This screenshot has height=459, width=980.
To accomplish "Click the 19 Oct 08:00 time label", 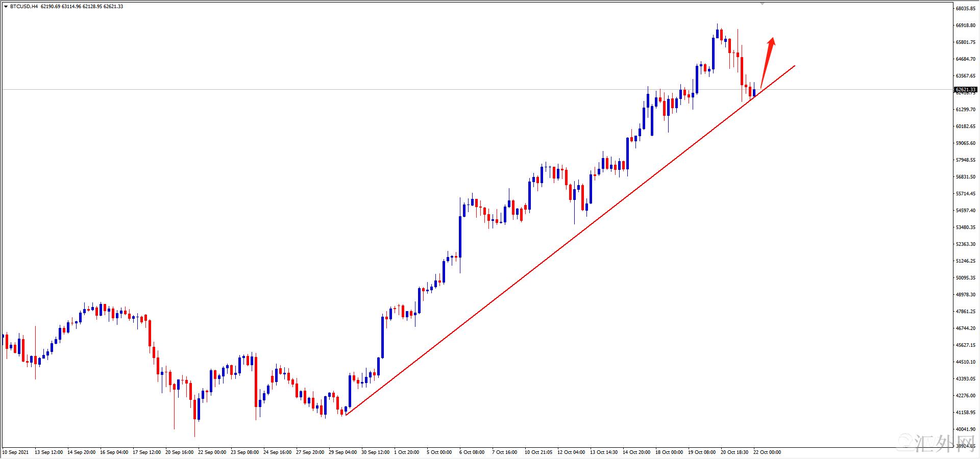I will [x=701, y=452].
